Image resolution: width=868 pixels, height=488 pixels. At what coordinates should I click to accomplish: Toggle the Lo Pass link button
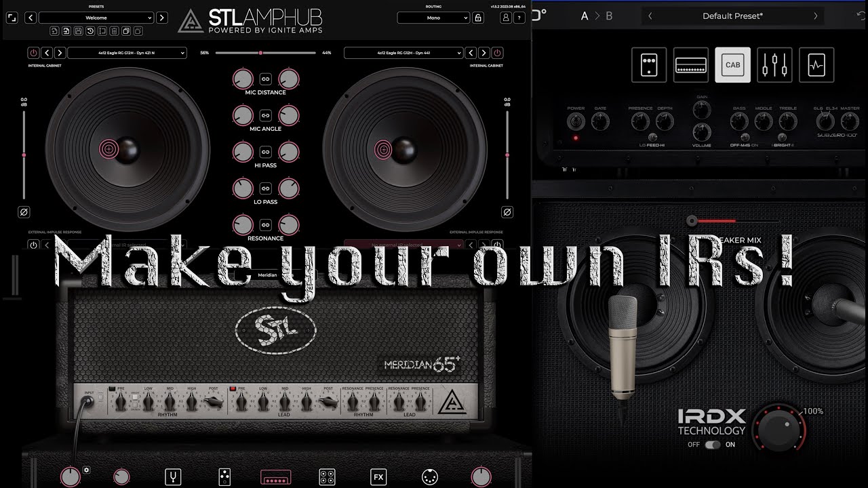(266, 188)
